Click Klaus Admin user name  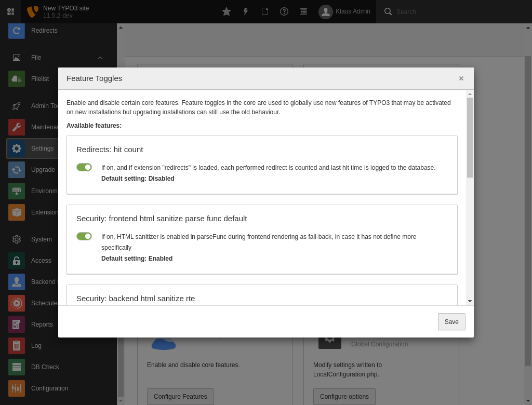coord(353,11)
